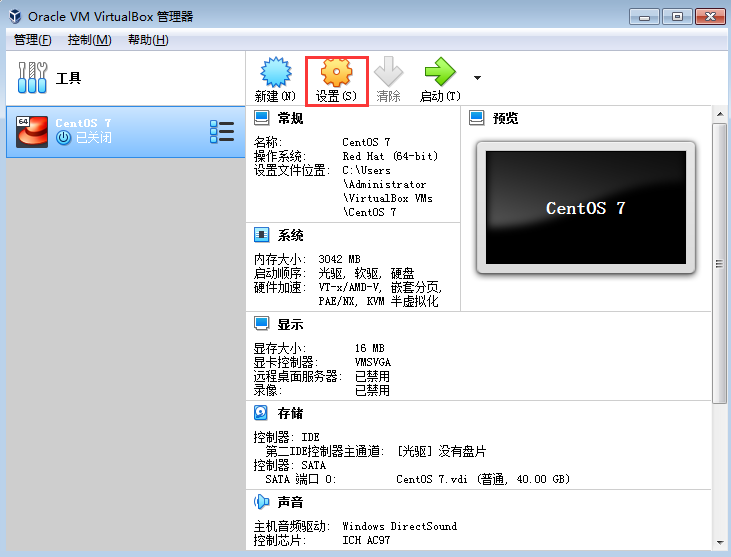Screen dimensions: 731x557
Task: Click the powered-off status icon
Action: [63, 138]
